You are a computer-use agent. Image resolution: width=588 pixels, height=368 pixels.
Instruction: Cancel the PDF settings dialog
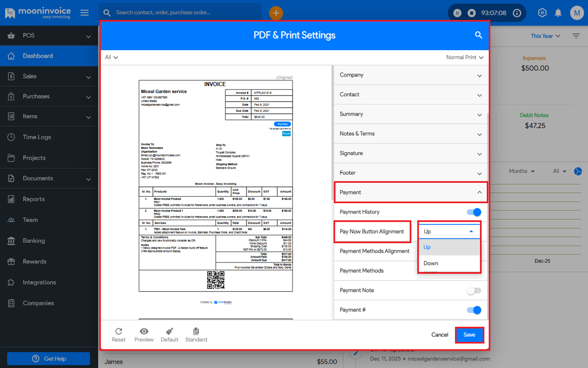[439, 335]
